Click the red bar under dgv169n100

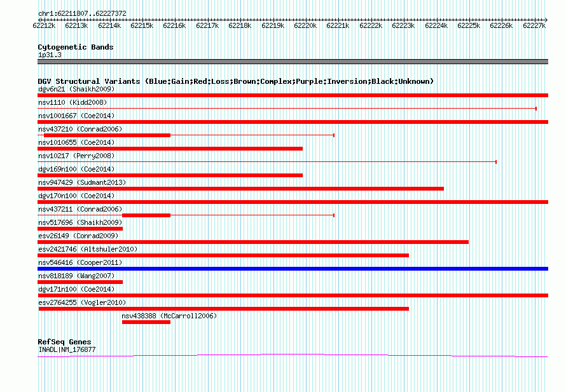170,175
